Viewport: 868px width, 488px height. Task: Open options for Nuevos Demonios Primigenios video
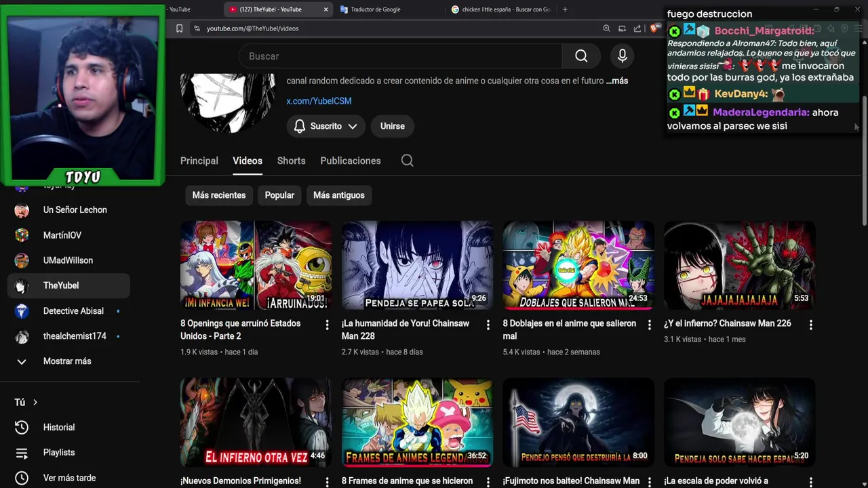327,483
